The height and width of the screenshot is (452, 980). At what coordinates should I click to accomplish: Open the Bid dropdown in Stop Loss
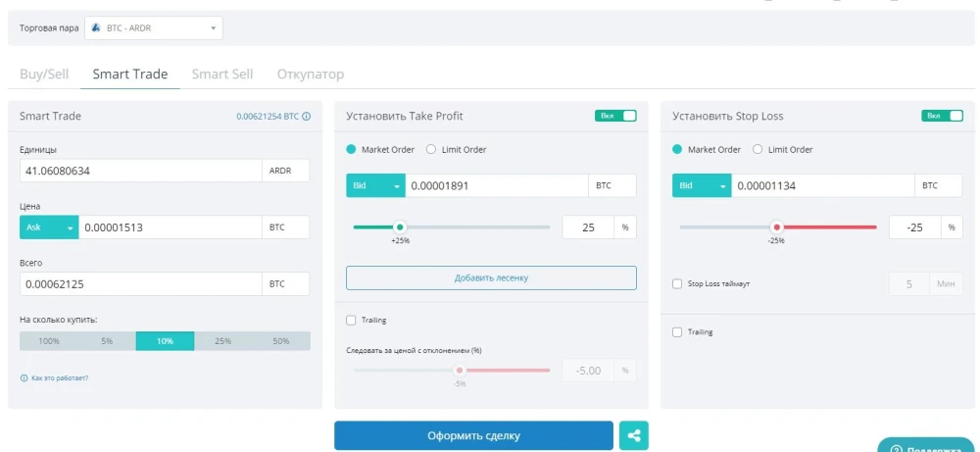coord(702,185)
